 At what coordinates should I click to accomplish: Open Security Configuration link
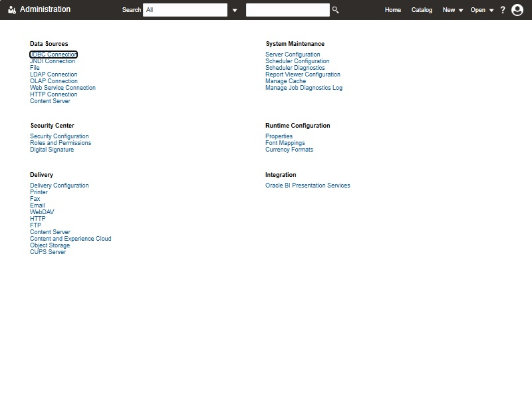tap(59, 136)
